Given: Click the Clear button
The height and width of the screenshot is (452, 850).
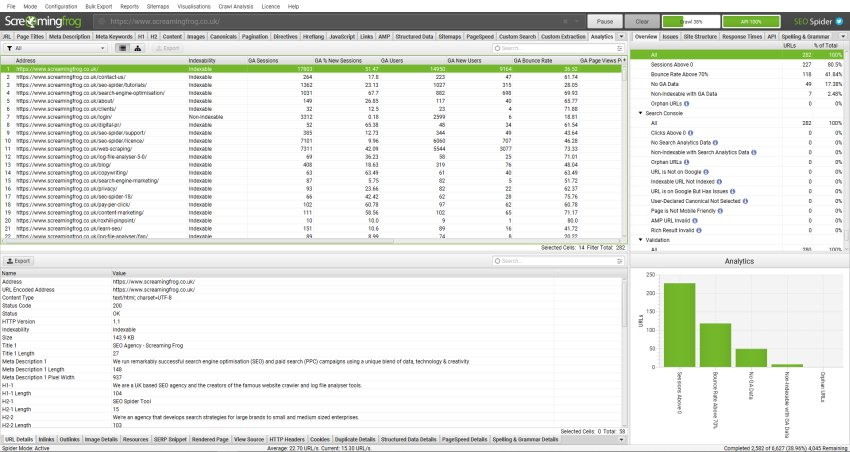Looking at the screenshot, I should 642,22.
